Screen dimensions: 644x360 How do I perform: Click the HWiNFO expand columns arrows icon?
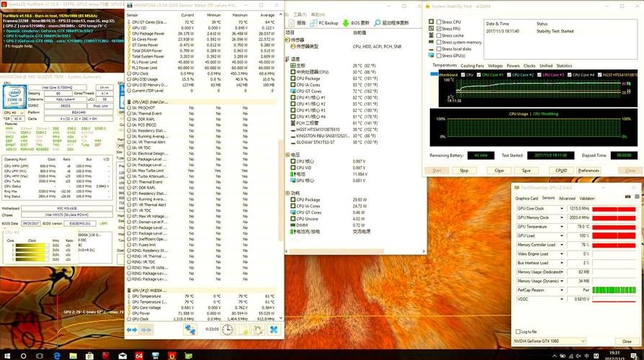coord(131,330)
